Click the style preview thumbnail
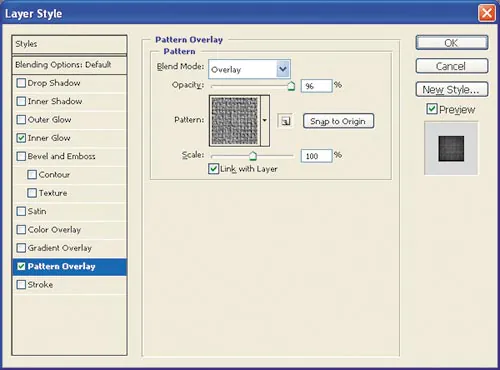 tap(451, 148)
